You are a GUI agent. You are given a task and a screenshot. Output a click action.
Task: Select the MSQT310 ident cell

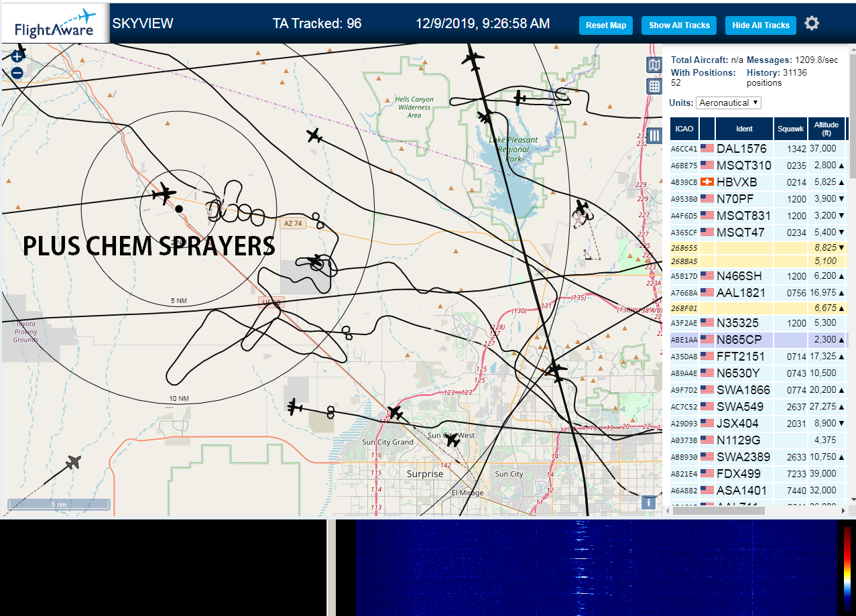click(x=744, y=165)
